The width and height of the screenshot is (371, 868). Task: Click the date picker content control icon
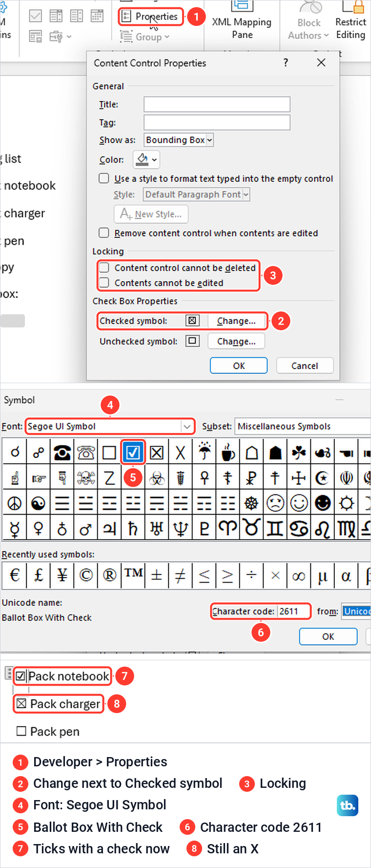(x=97, y=16)
